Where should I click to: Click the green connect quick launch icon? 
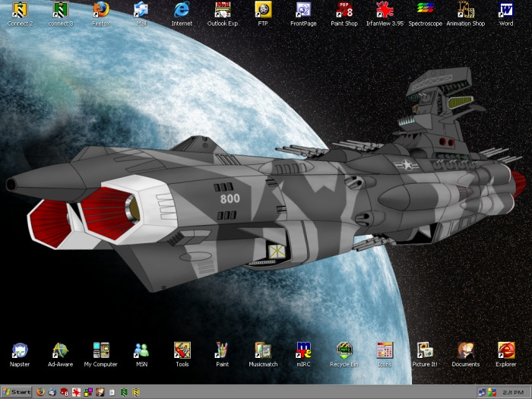point(124,392)
